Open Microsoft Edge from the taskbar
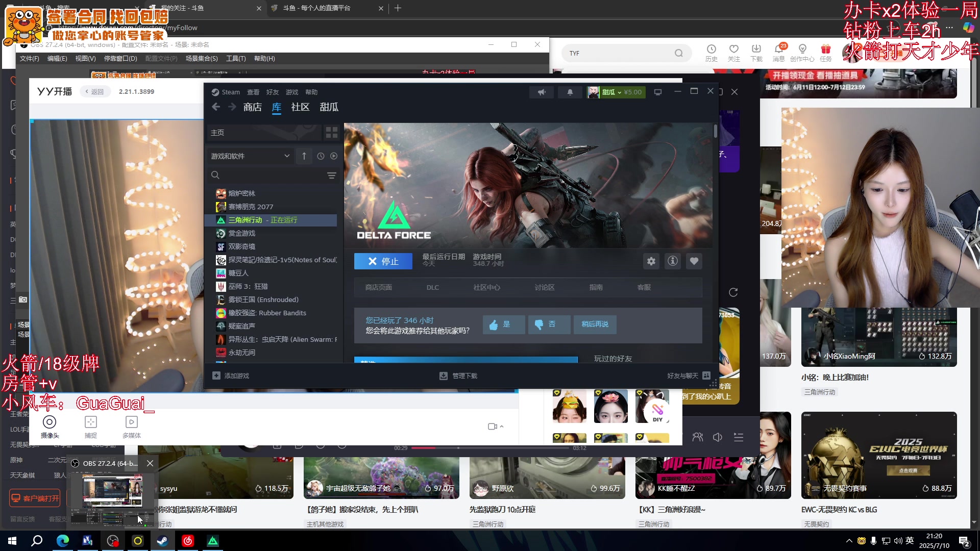The height and width of the screenshot is (551, 980). (63, 541)
